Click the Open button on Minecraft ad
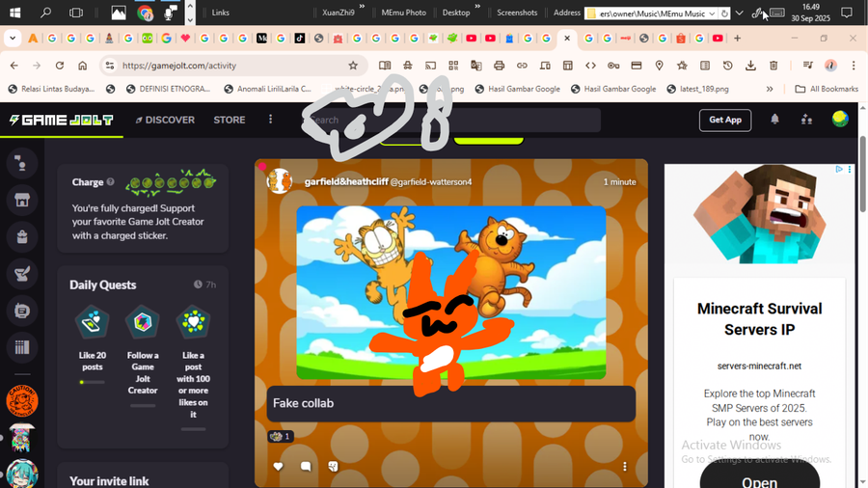Viewport: 868px width, 488px height. pos(760,474)
